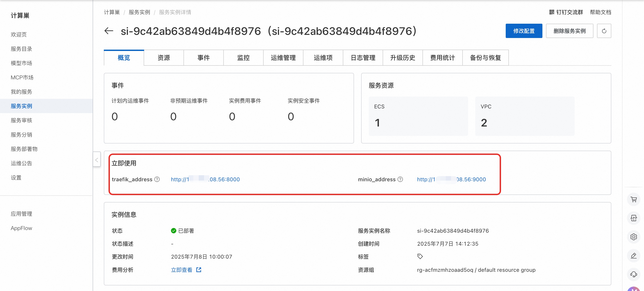Screen dimensions: 644x291
Task: Switch to the 资源 tab
Action: tap(164, 58)
